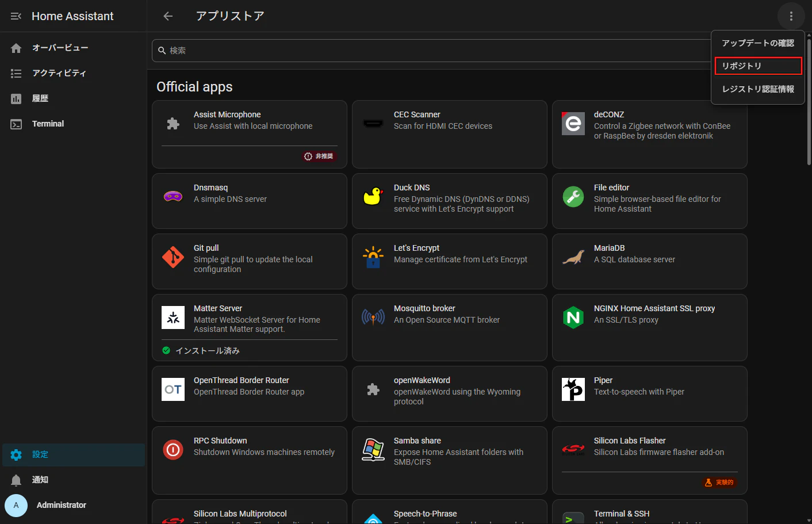Viewport: 812px width, 524px height.
Task: Click the アプリストア page title
Action: click(x=230, y=16)
